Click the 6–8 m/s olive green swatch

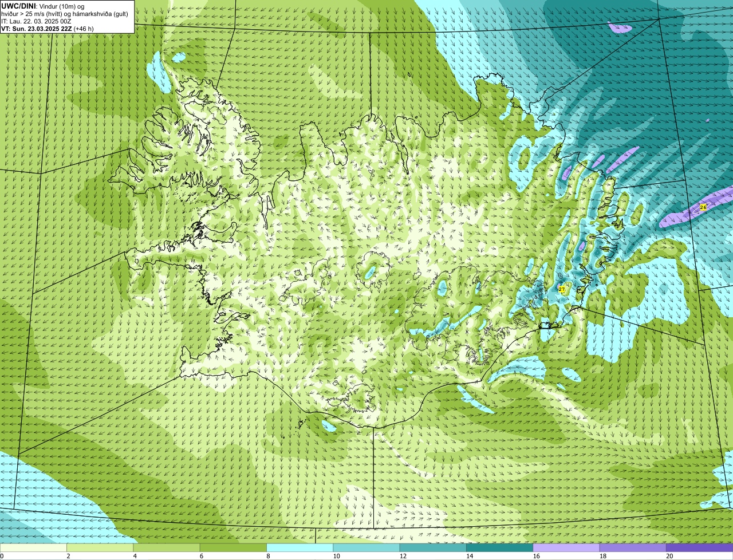click(234, 548)
